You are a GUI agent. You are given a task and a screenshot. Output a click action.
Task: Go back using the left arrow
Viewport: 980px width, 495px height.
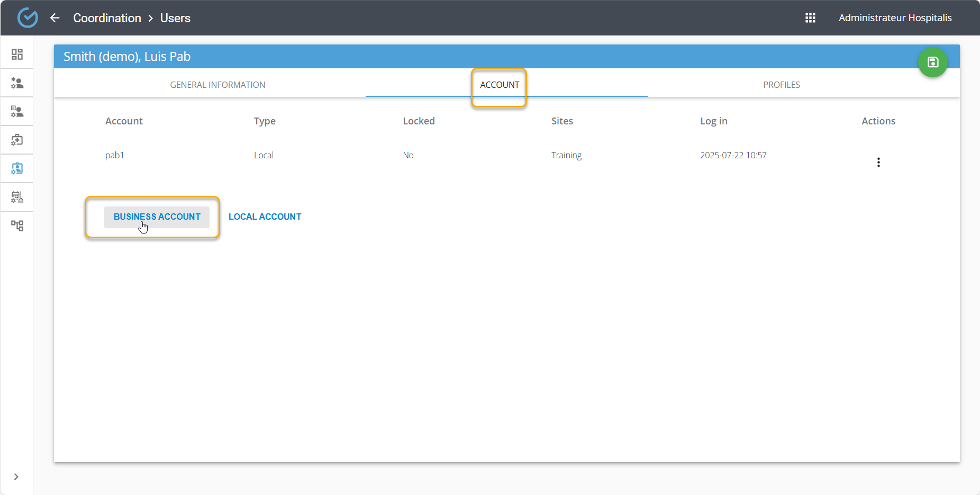coord(55,18)
